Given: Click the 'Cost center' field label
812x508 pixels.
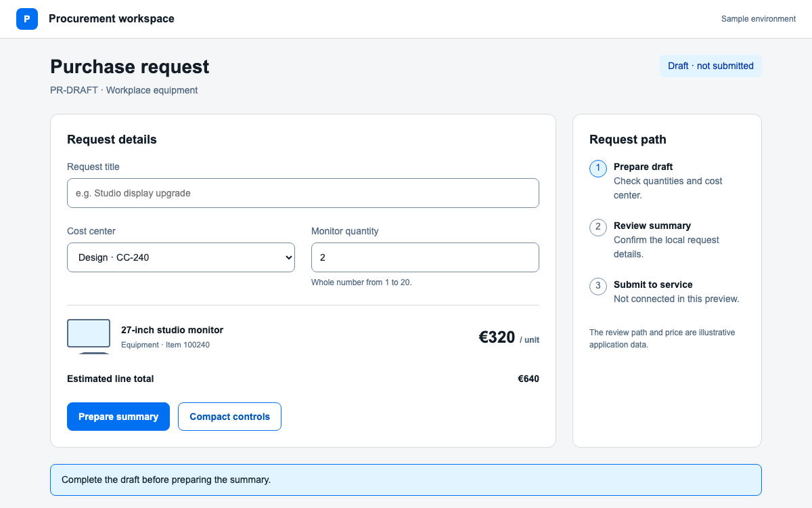Looking at the screenshot, I should [91, 231].
